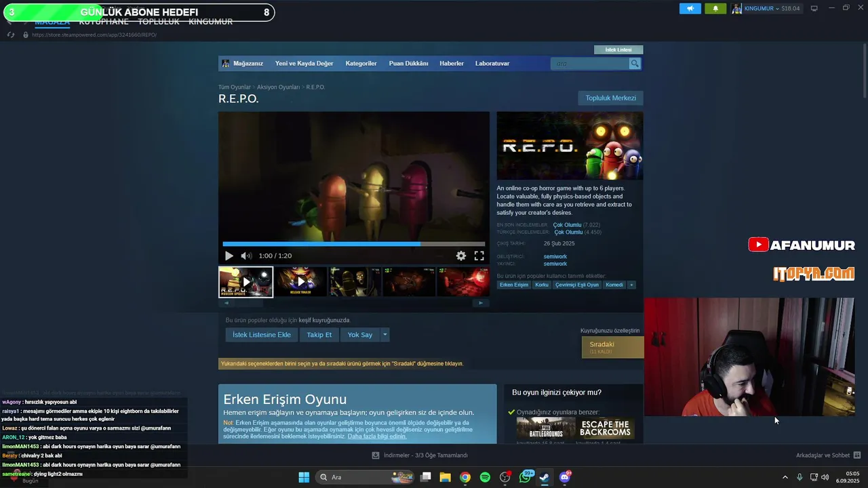
Task: Select the Erken Erişim tag
Action: point(514,285)
